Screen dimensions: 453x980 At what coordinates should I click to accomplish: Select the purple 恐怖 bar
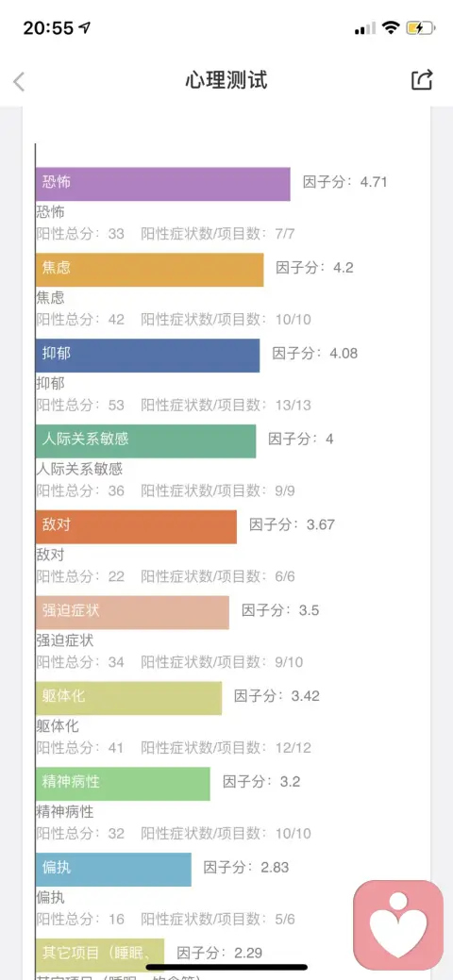[162, 184]
